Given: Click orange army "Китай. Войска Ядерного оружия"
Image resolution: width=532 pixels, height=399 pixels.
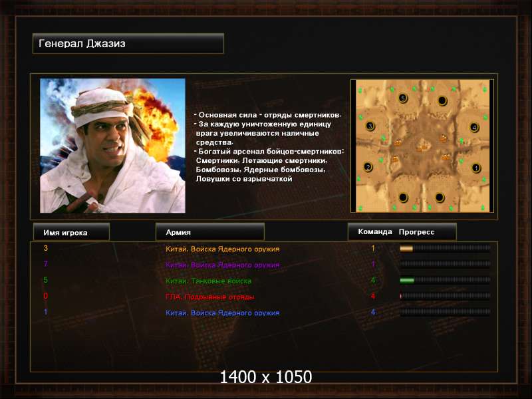Looking at the screenshot, I should point(223,249).
